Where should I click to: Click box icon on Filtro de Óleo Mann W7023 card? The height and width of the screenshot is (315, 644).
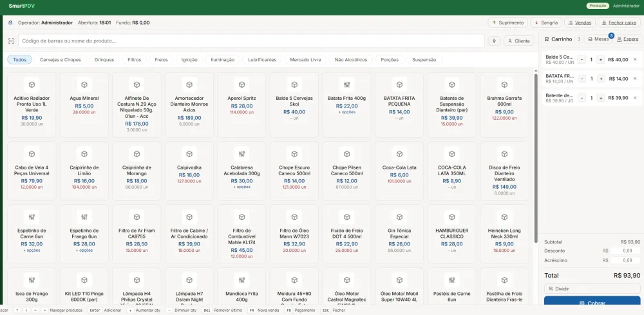pyautogui.click(x=294, y=217)
